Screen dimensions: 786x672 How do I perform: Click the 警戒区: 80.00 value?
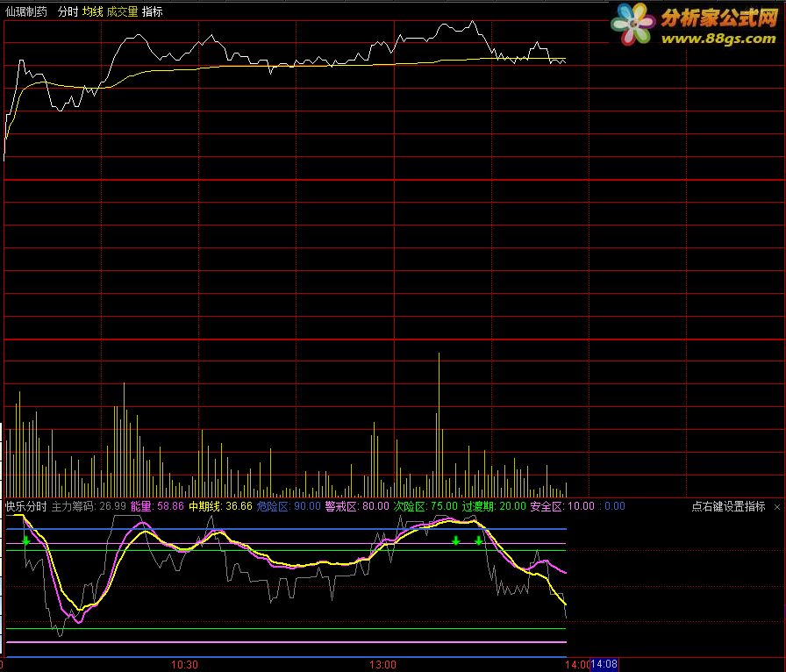(x=357, y=506)
